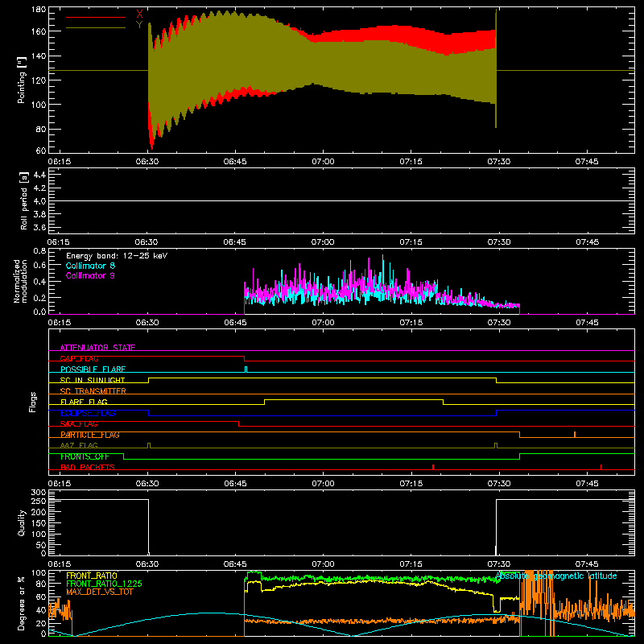This screenshot has width=644, height=644.
Task: Select the PARTICLE_FLAG label
Action: click(x=90, y=435)
